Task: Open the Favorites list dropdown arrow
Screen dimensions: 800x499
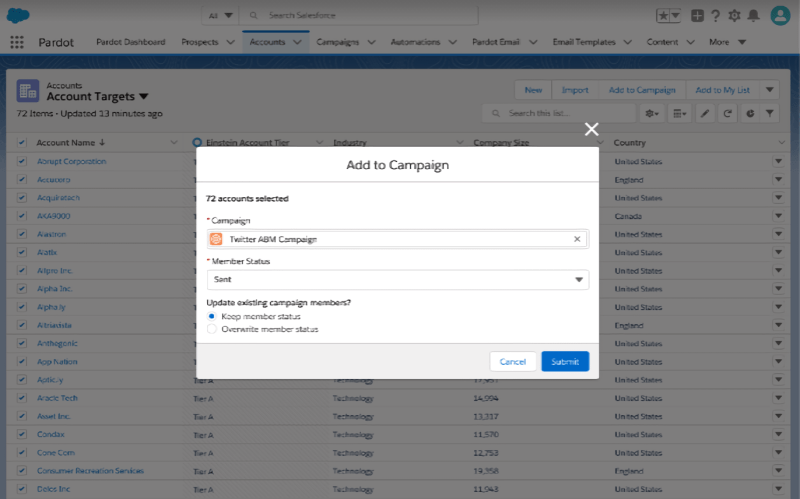Action: click(676, 16)
